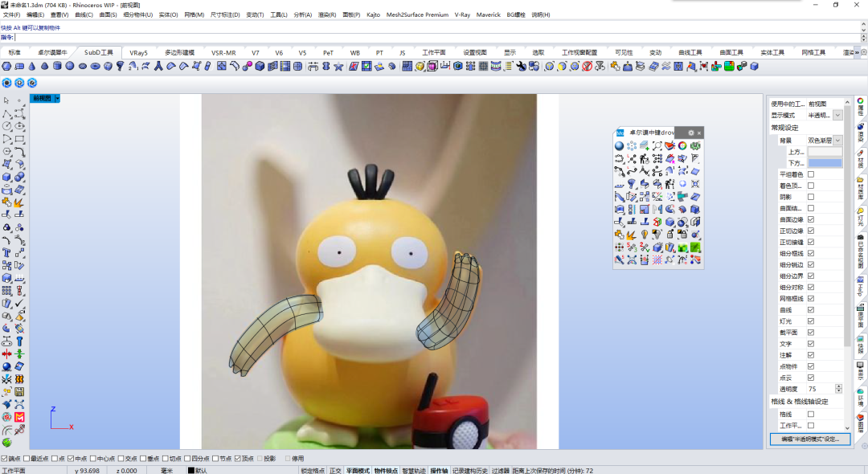Create a SubD sphere with sphere icon
Image resolution: width=868 pixels, height=474 pixels.
[x=70, y=67]
